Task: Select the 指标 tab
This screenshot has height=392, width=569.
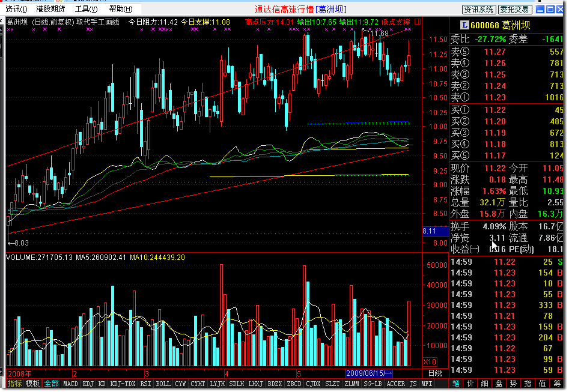Action: (x=14, y=384)
